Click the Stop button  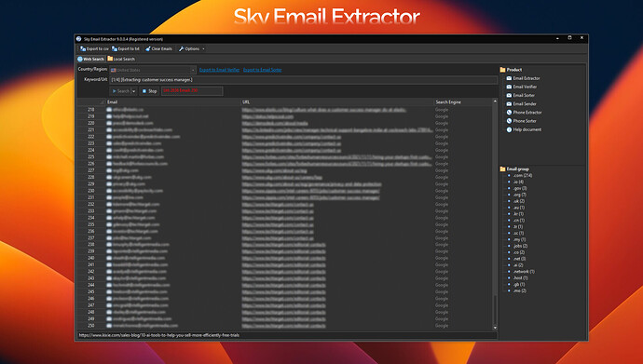(149, 91)
